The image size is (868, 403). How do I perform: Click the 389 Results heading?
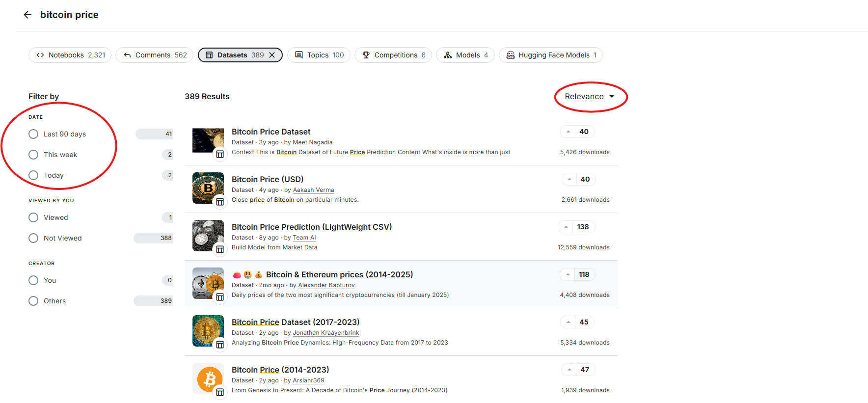coord(207,97)
